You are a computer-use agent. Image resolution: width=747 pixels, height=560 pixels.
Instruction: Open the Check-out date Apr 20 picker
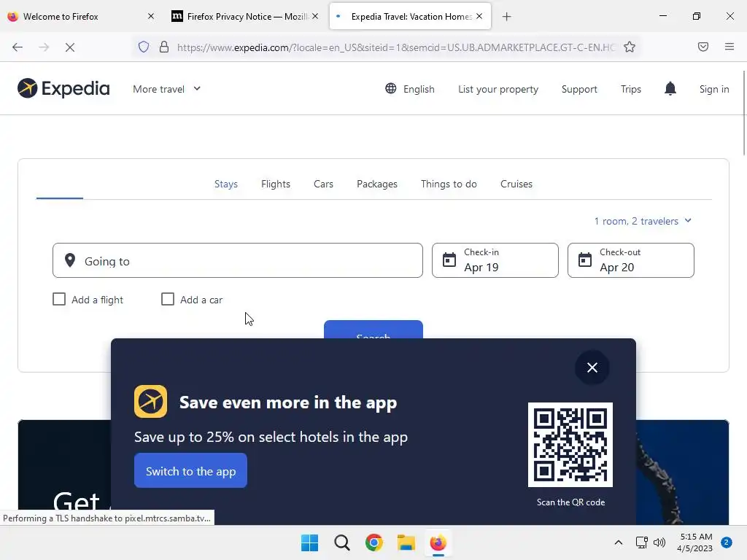coord(631,260)
